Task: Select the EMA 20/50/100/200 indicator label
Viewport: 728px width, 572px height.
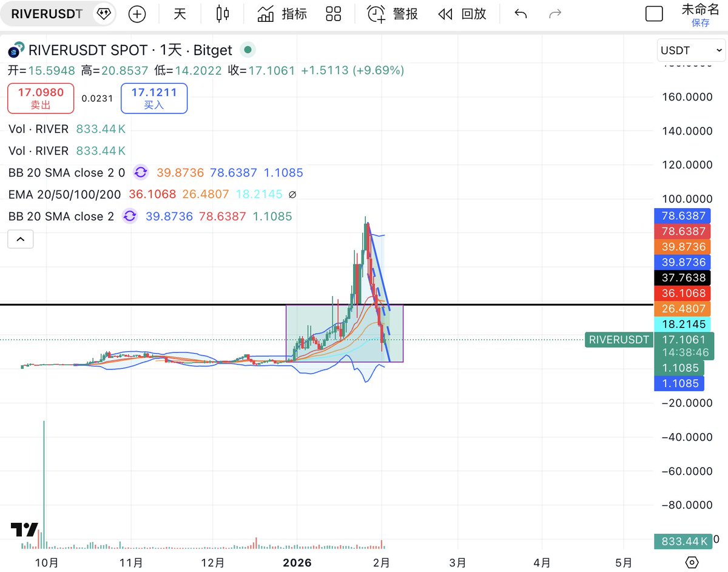Action: pyautogui.click(x=65, y=195)
